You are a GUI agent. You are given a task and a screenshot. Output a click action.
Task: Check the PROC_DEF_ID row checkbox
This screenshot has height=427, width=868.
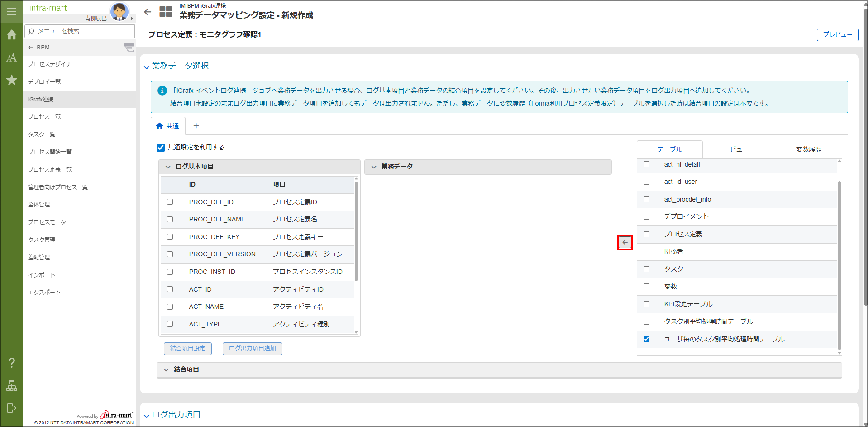(170, 202)
